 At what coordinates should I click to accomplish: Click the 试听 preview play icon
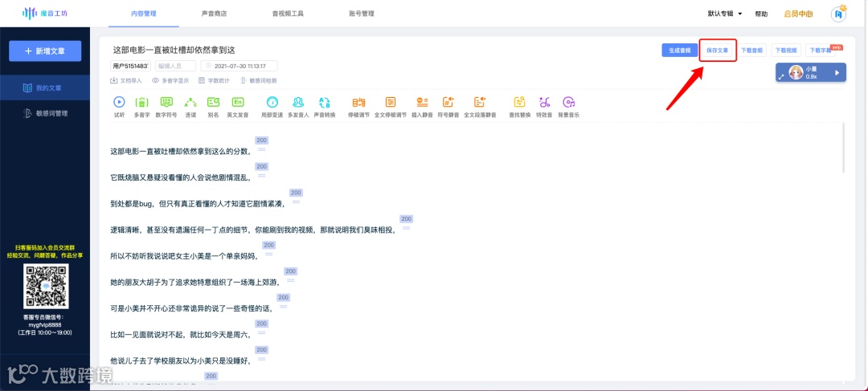[x=119, y=102]
